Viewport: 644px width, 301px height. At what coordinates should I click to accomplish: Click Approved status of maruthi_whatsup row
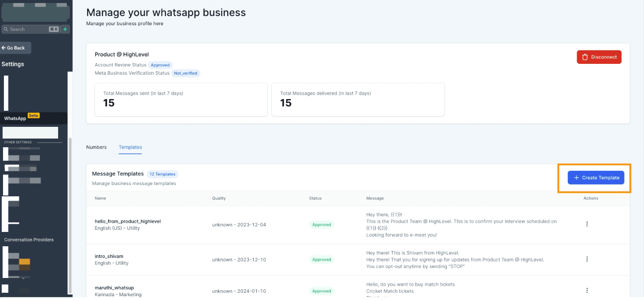click(321, 291)
